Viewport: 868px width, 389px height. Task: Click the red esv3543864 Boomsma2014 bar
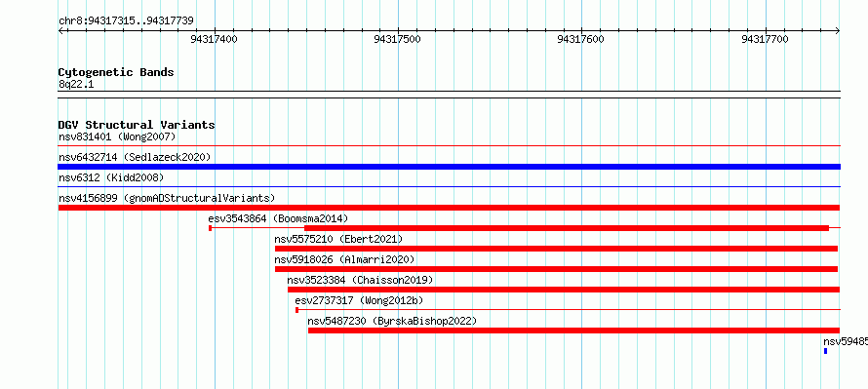click(x=567, y=228)
